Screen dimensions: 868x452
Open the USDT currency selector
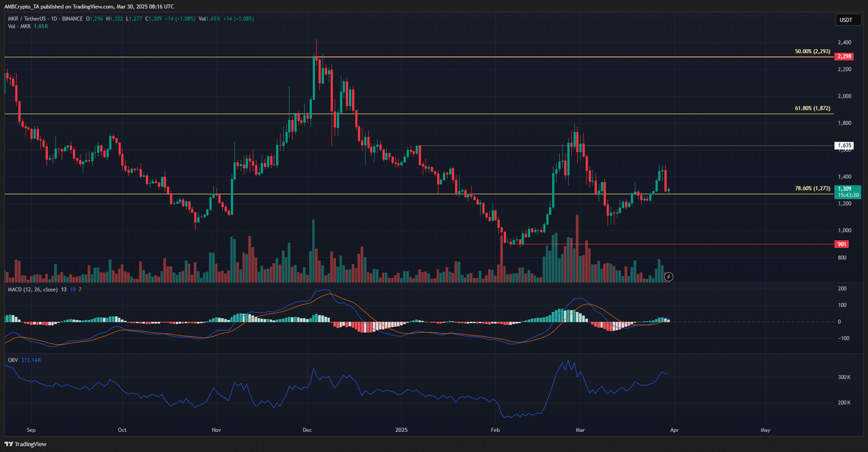pyautogui.click(x=846, y=20)
